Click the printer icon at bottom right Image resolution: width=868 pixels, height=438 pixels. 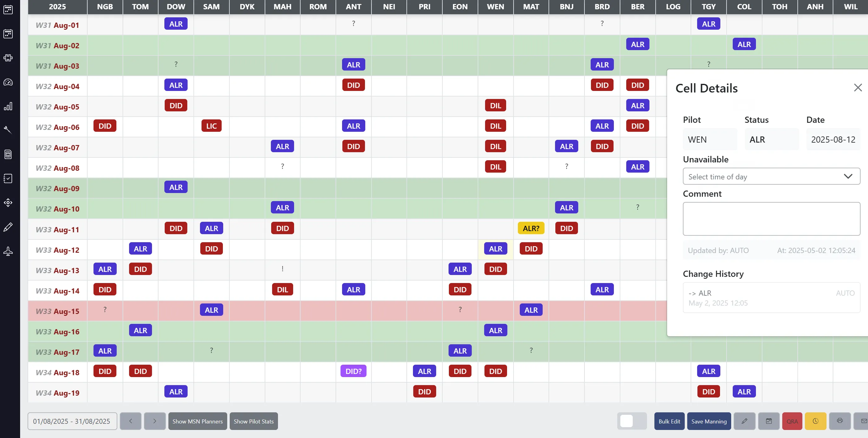pos(839,421)
